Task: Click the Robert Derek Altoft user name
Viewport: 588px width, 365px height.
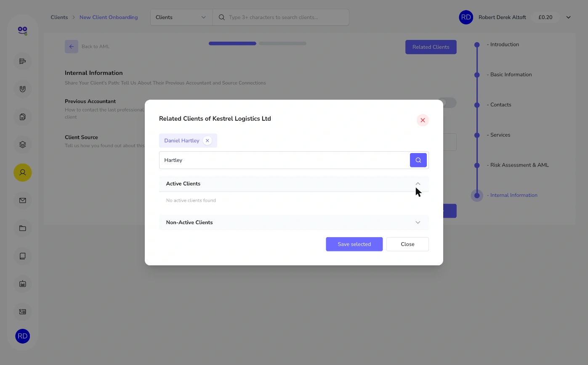Action: click(x=502, y=17)
